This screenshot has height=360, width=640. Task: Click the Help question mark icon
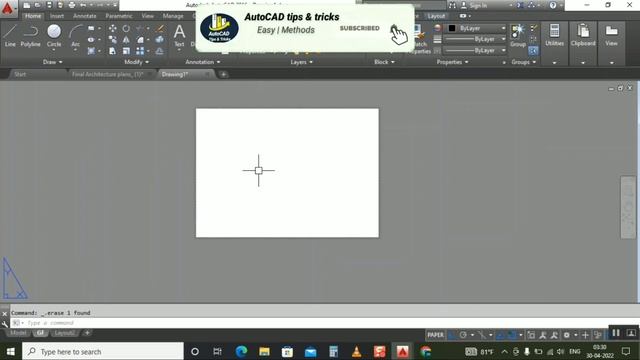[x=553, y=5]
